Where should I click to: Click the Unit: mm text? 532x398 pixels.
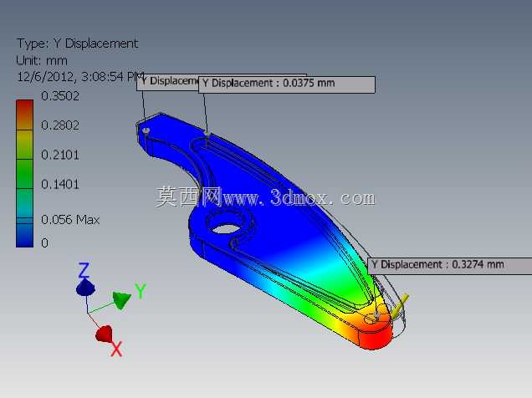tap(42, 61)
